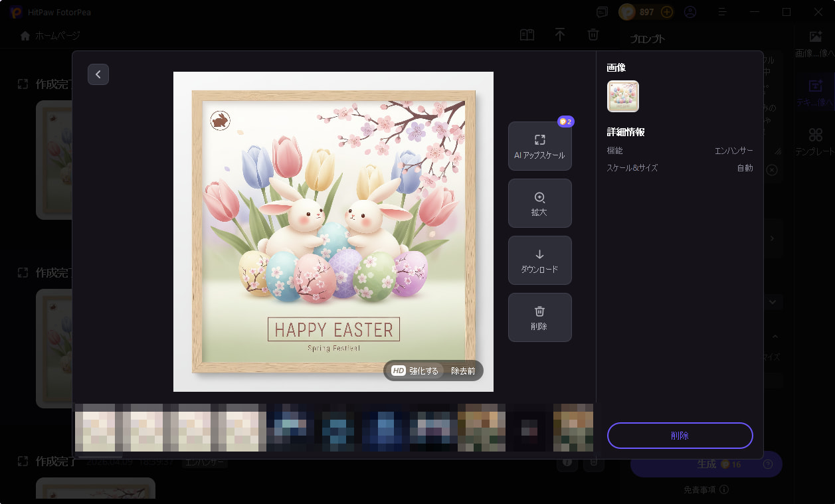
Task: Click the upload arrow icon in top toolbar
Action: click(560, 35)
